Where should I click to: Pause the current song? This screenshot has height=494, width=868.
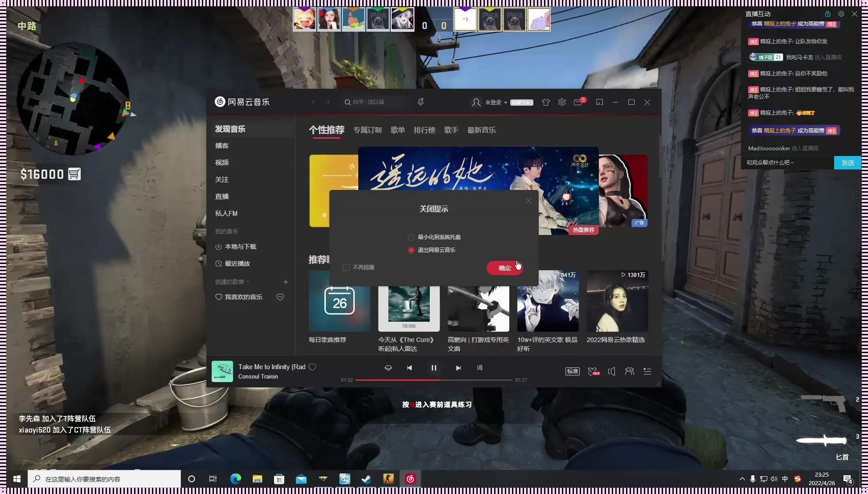pos(434,368)
